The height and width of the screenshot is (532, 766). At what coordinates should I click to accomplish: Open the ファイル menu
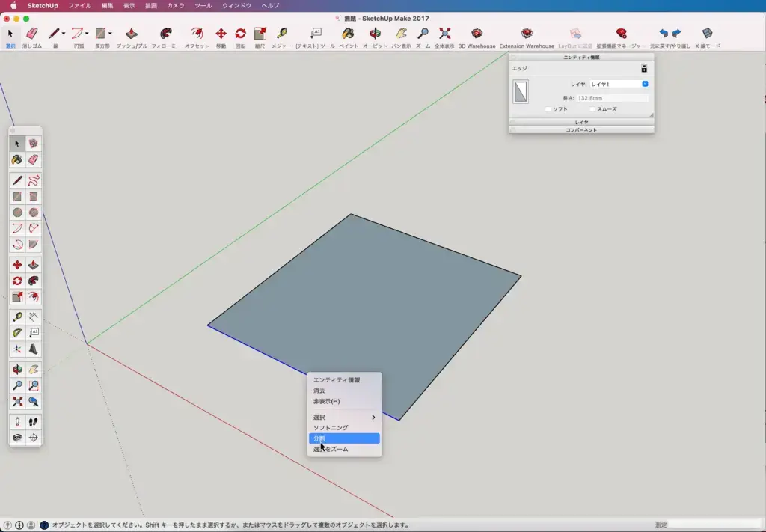click(79, 6)
